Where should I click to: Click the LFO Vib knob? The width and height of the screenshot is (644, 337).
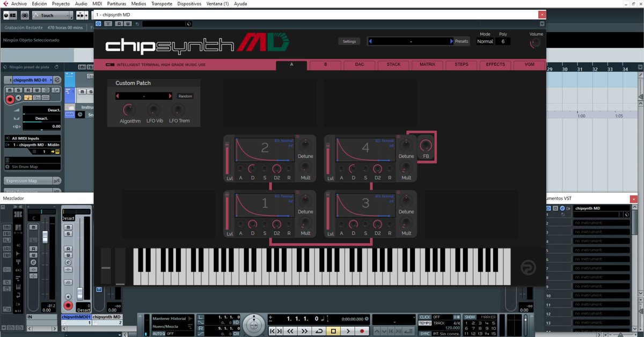[154, 110]
